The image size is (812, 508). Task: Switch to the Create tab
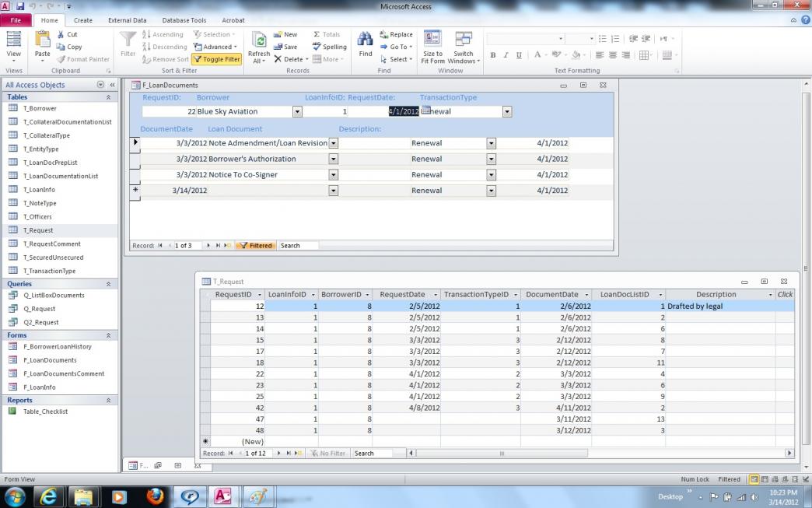pyautogui.click(x=83, y=20)
